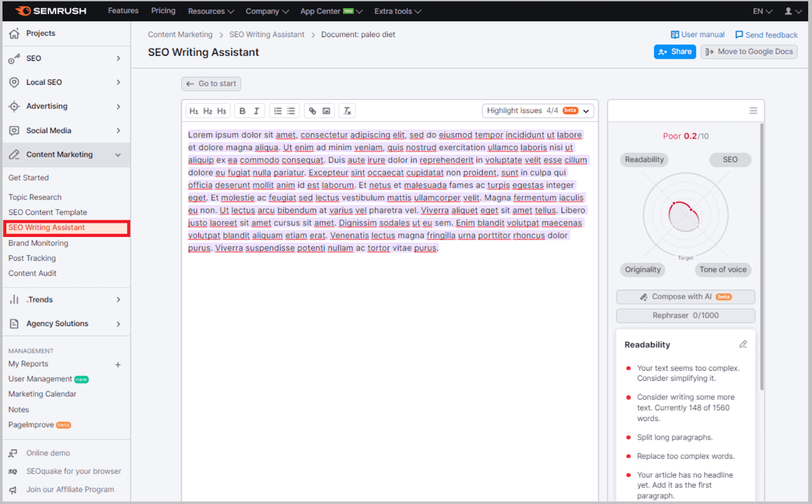Select the Readability score pill

(644, 160)
